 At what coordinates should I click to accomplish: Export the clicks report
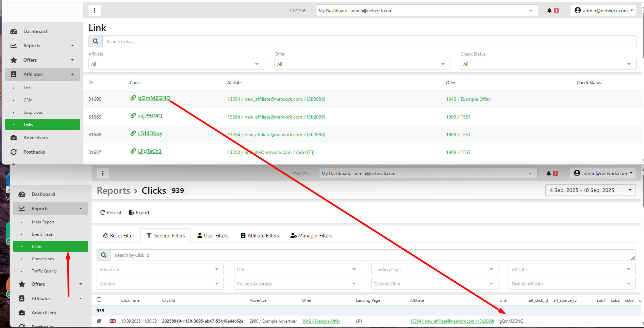point(139,213)
